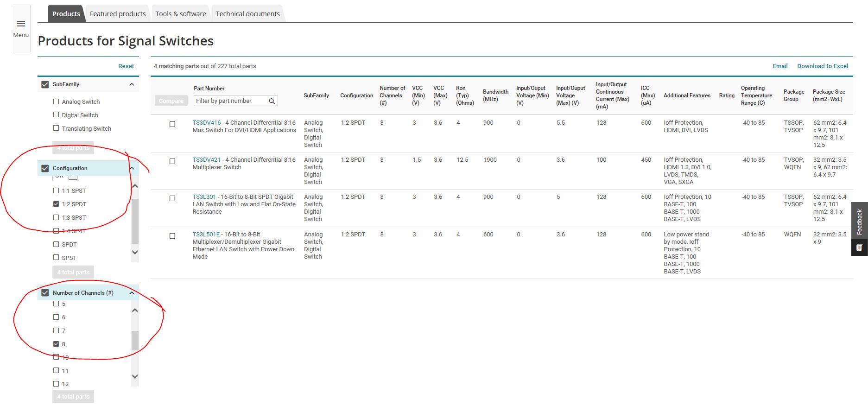Screen dimensions: 868x406
Task: Click the Operating Temperature Range column header
Action: [x=756, y=95]
